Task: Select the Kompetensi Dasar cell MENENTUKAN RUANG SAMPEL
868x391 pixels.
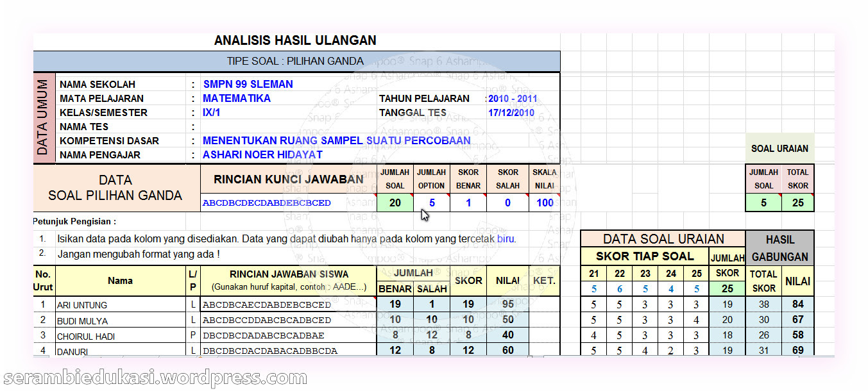Action: (x=336, y=140)
